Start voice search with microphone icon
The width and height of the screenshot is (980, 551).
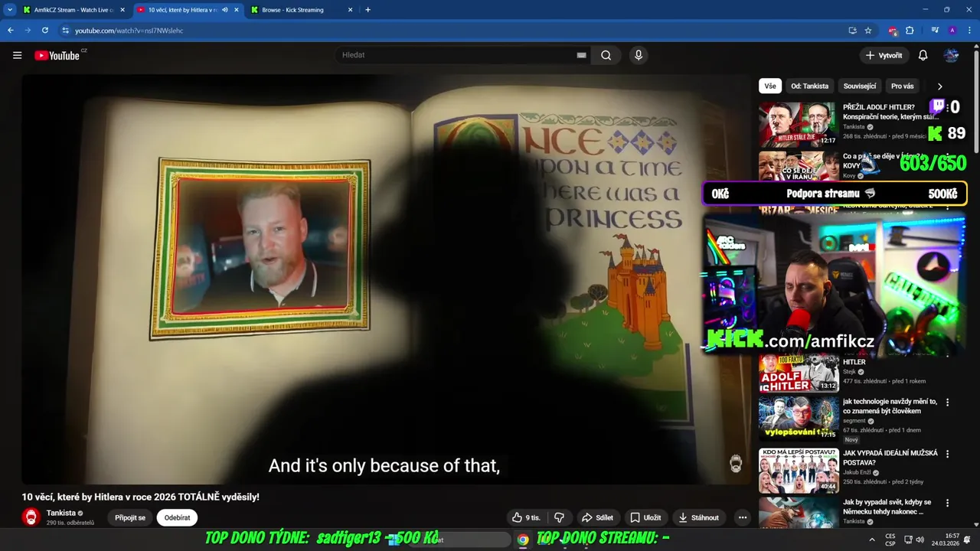[x=638, y=55]
